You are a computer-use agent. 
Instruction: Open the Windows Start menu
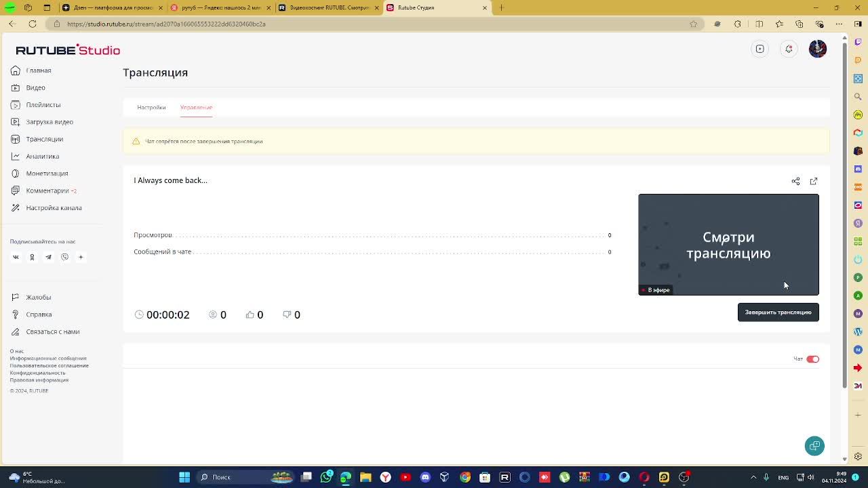184,477
